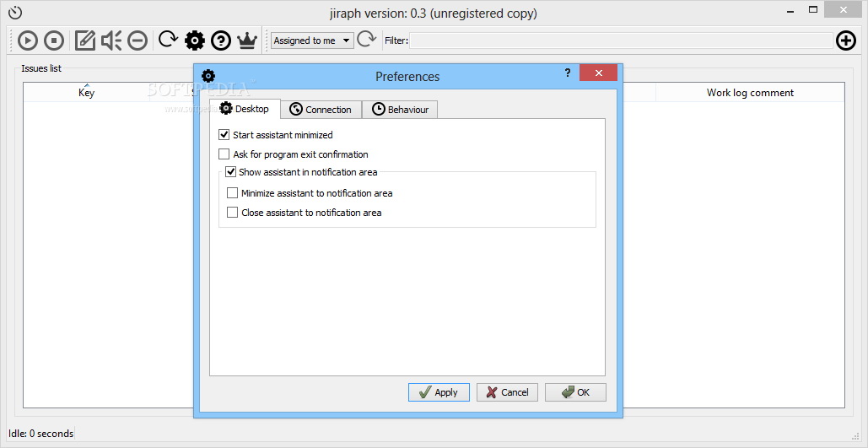This screenshot has width=868, height=448.
Task: Click the Work log comment column header
Action: tap(750, 93)
